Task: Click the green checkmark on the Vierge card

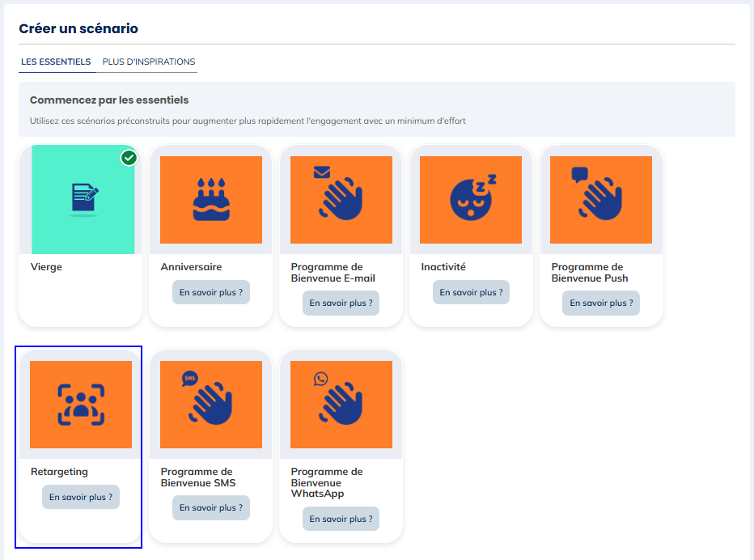Action: point(129,158)
